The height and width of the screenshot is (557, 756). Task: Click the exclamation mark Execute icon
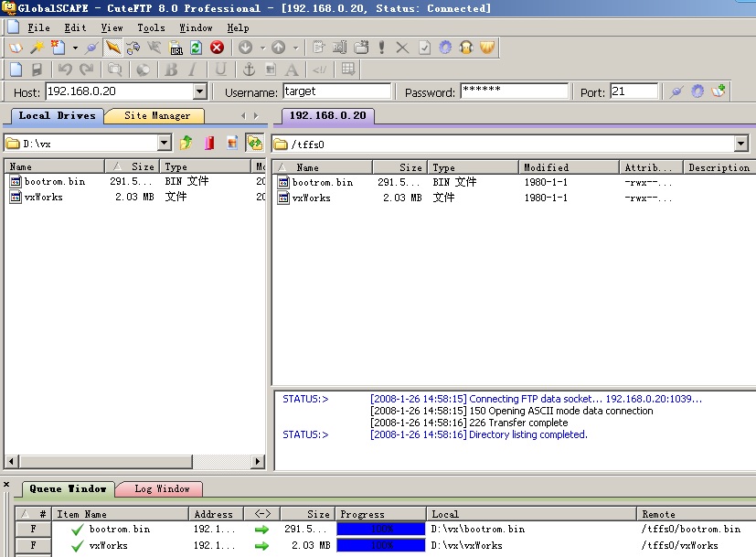tap(381, 48)
